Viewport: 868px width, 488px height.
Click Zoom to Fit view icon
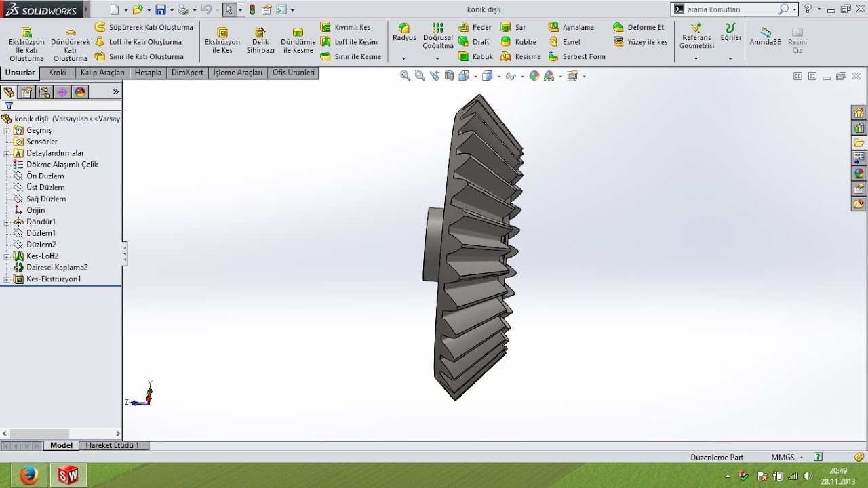[406, 76]
